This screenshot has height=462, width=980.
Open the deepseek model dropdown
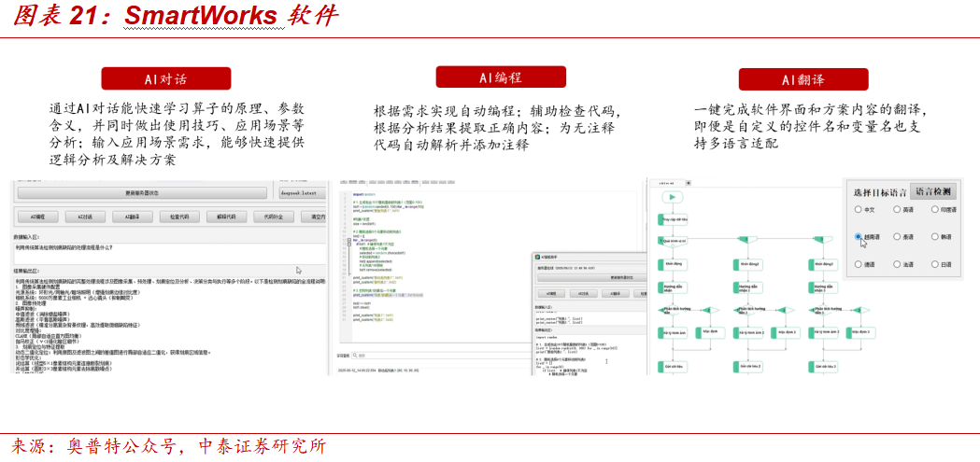302,191
